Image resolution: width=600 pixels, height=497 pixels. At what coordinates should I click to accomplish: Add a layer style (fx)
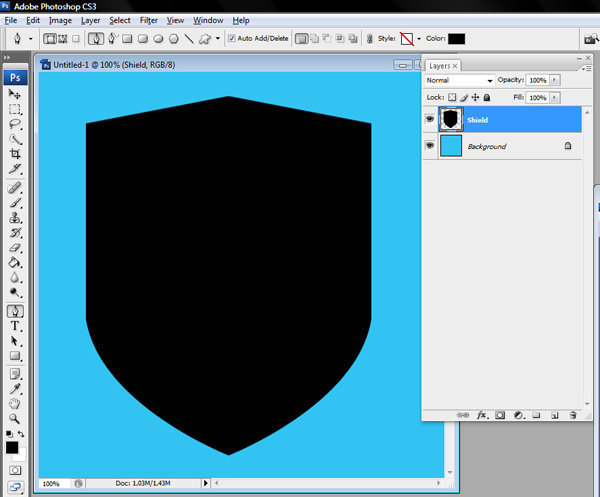click(x=483, y=415)
